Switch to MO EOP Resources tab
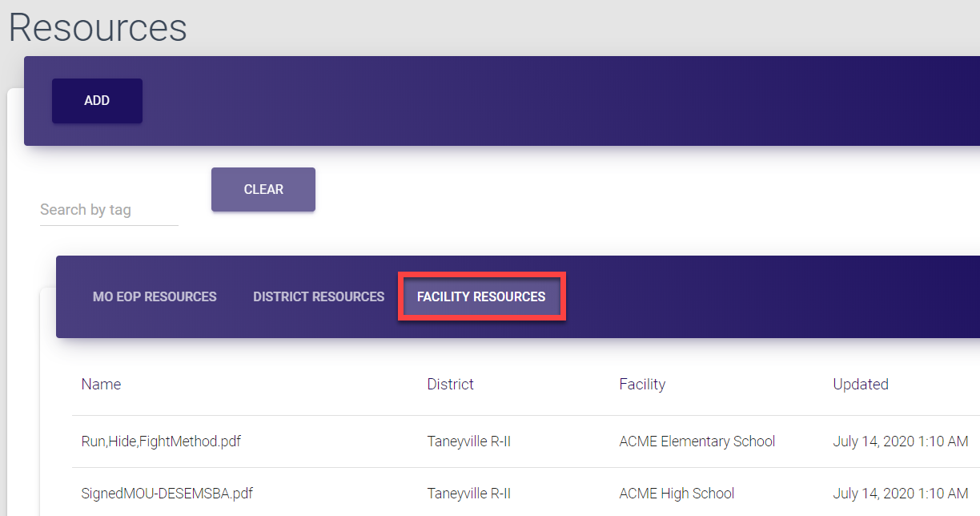This screenshot has width=980, height=516. pyautogui.click(x=155, y=296)
